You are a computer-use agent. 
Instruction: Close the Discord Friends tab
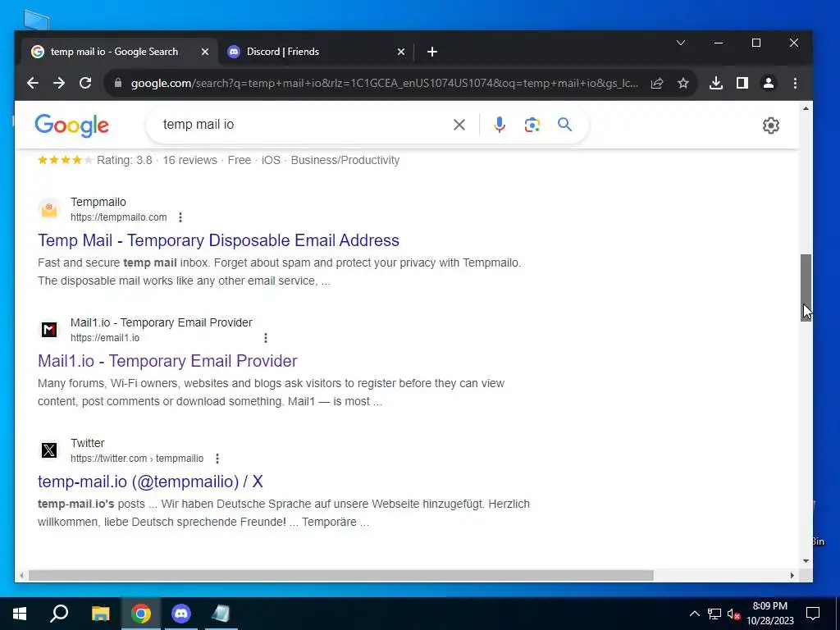pyautogui.click(x=400, y=52)
